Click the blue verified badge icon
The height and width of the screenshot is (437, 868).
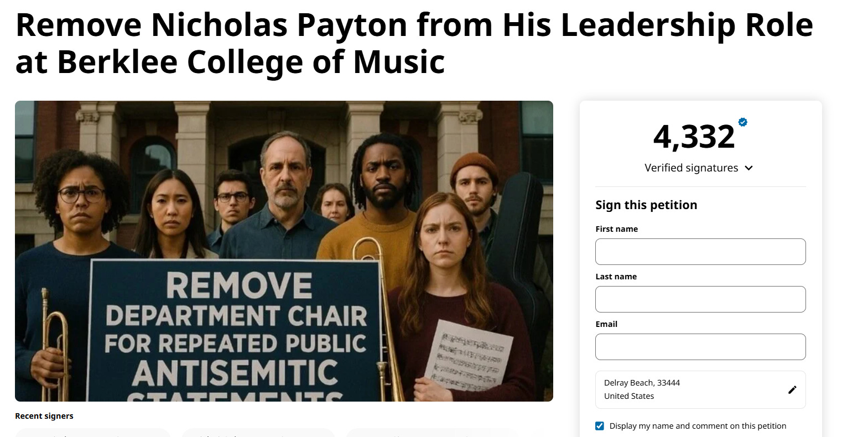pyautogui.click(x=743, y=122)
